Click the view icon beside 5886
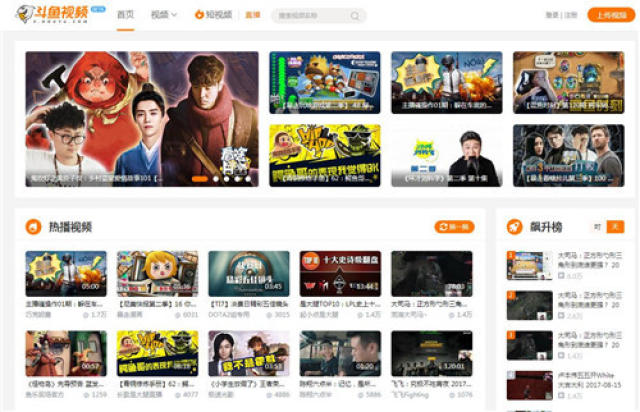Screen dimensions: 640x412 pos(360,395)
